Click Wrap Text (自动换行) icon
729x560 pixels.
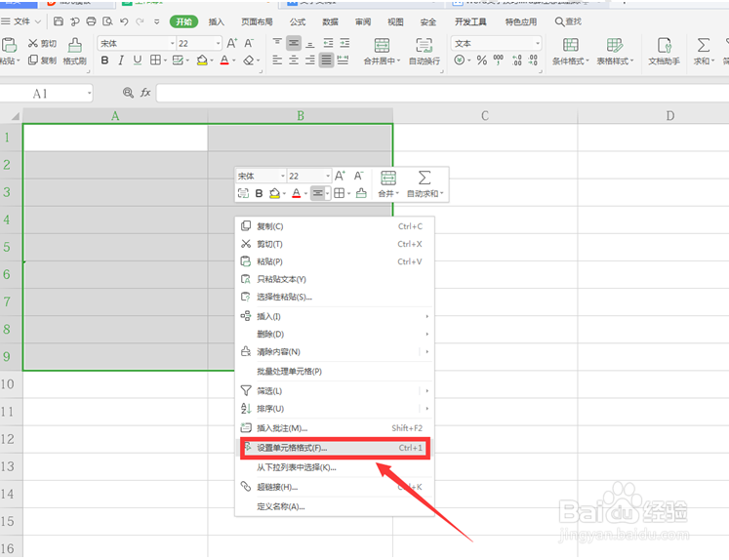click(424, 46)
